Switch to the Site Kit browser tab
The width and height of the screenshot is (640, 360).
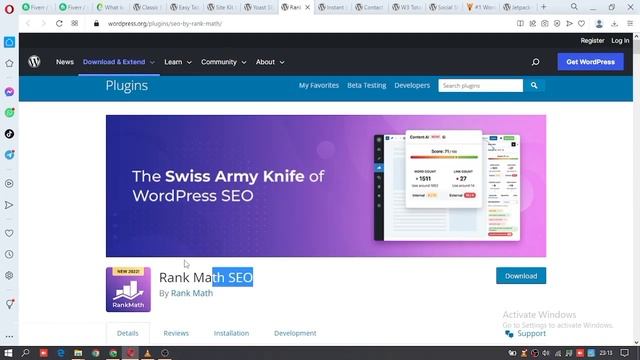tap(222, 7)
